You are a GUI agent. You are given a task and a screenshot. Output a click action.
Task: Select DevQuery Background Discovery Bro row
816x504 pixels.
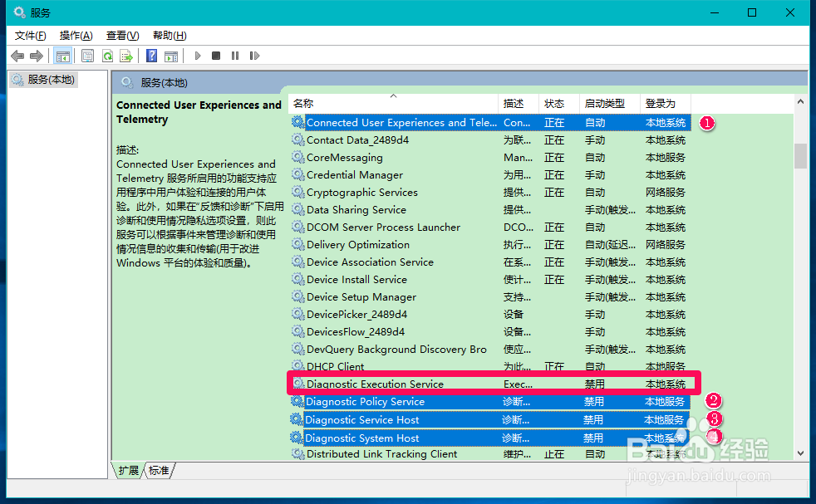point(491,349)
